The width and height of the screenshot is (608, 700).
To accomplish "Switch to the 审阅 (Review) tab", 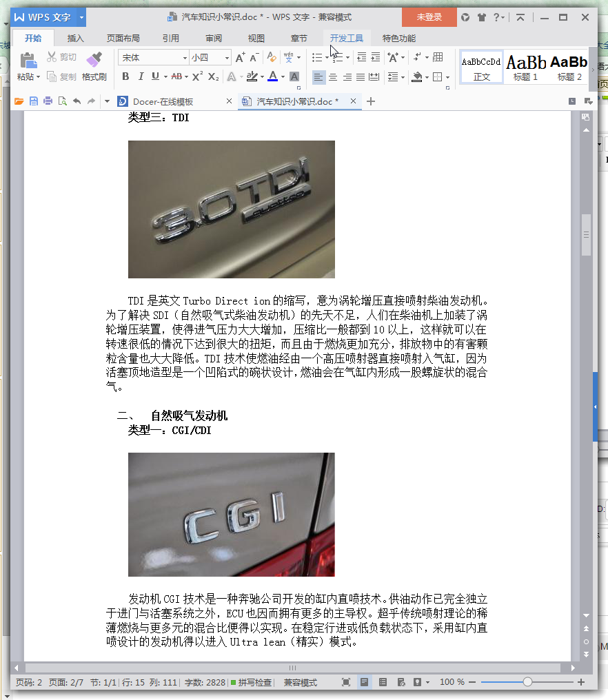I will [x=214, y=39].
